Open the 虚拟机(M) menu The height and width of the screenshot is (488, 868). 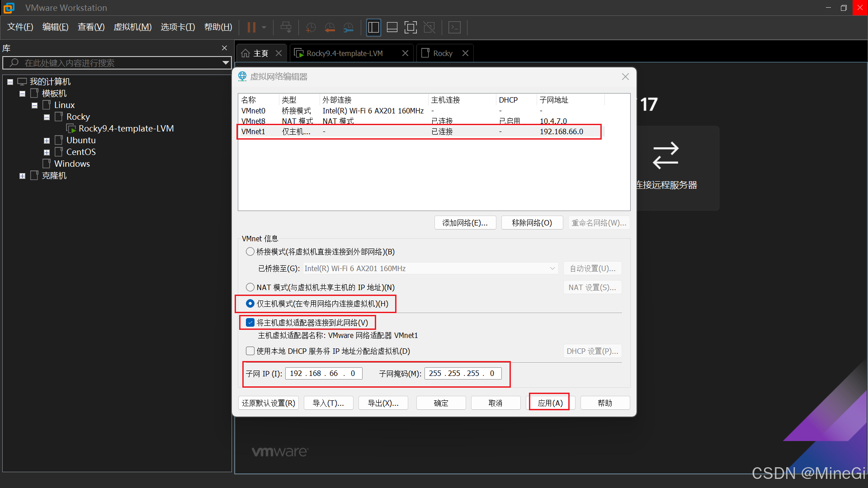tap(132, 27)
